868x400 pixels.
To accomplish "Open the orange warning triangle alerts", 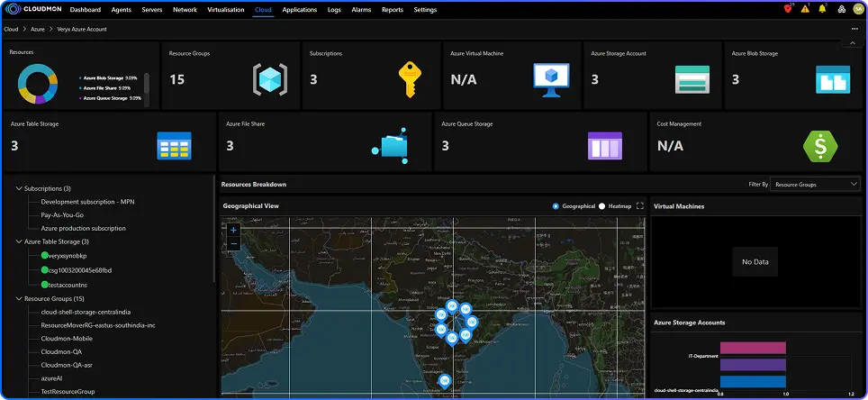I will (805, 9).
